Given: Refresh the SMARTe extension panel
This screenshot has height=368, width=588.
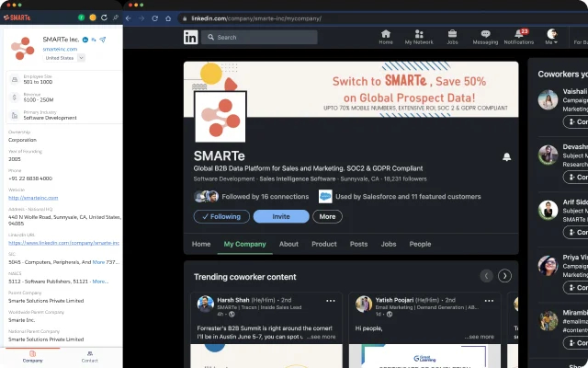Looking at the screenshot, I should (104, 17).
